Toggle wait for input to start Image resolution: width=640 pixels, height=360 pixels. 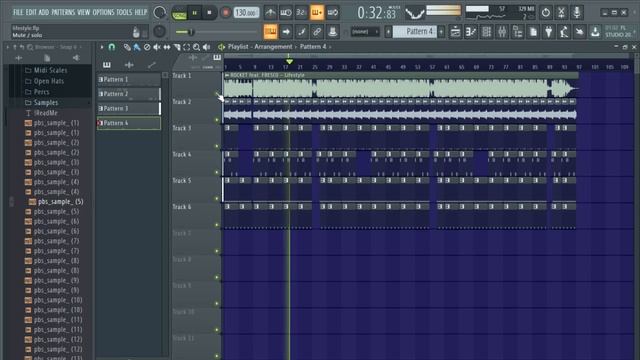pos(286,13)
